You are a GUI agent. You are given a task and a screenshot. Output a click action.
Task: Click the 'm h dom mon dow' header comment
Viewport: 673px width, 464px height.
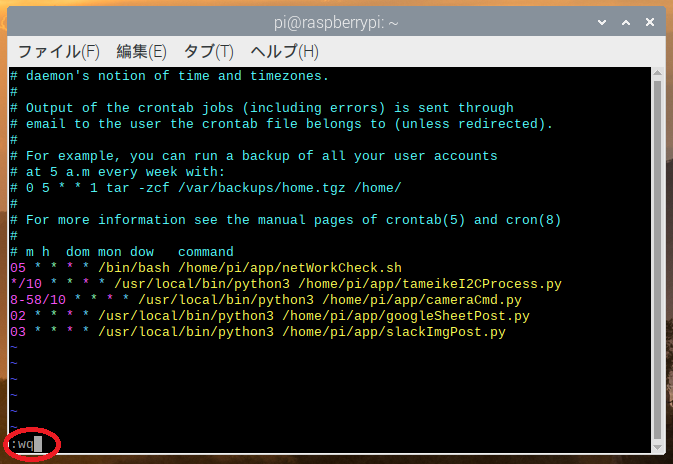click(121, 252)
